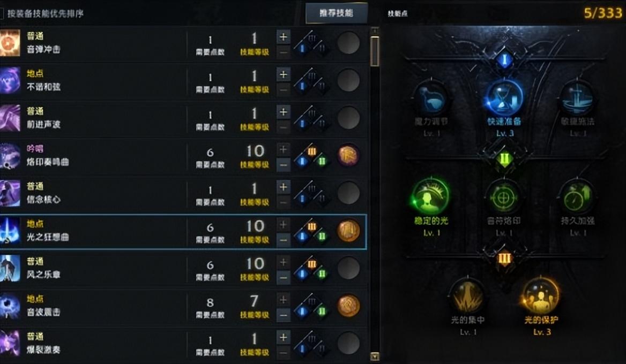Click scrollbar down arrow of skill list

pyautogui.click(x=375, y=357)
